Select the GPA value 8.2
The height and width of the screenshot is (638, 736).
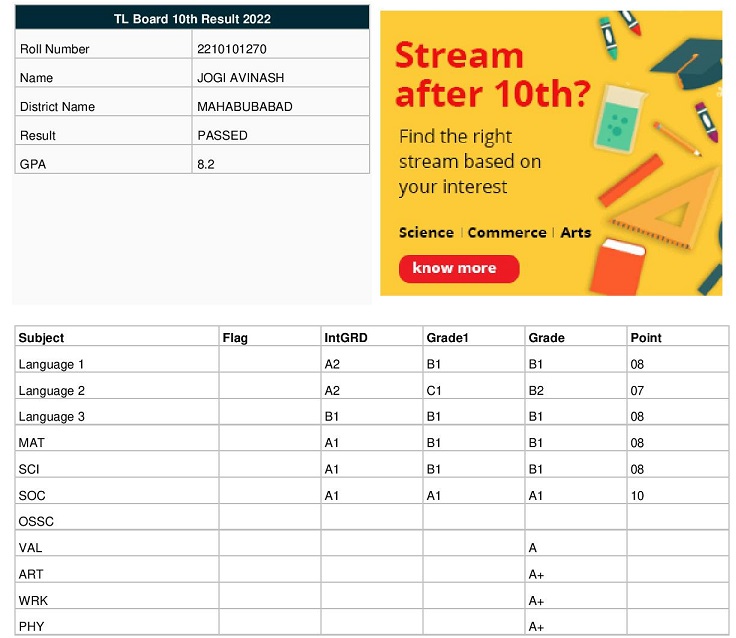[206, 164]
